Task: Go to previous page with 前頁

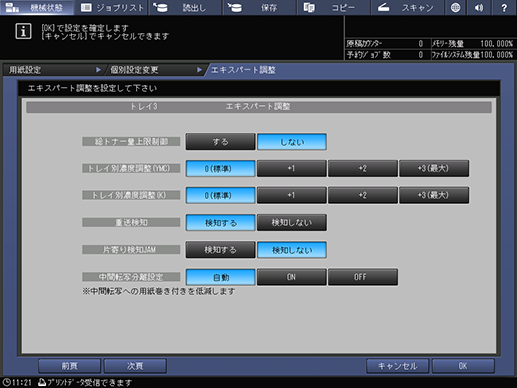Action: (x=69, y=366)
